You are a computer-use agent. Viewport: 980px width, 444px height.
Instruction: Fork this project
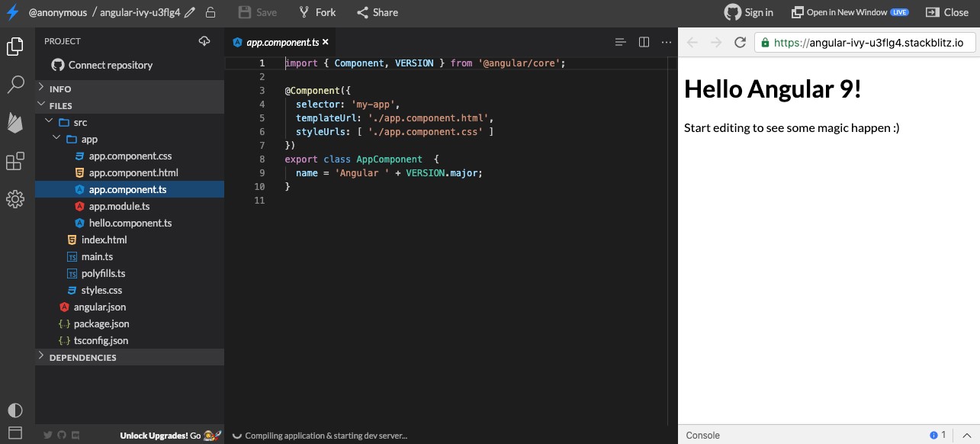point(316,12)
